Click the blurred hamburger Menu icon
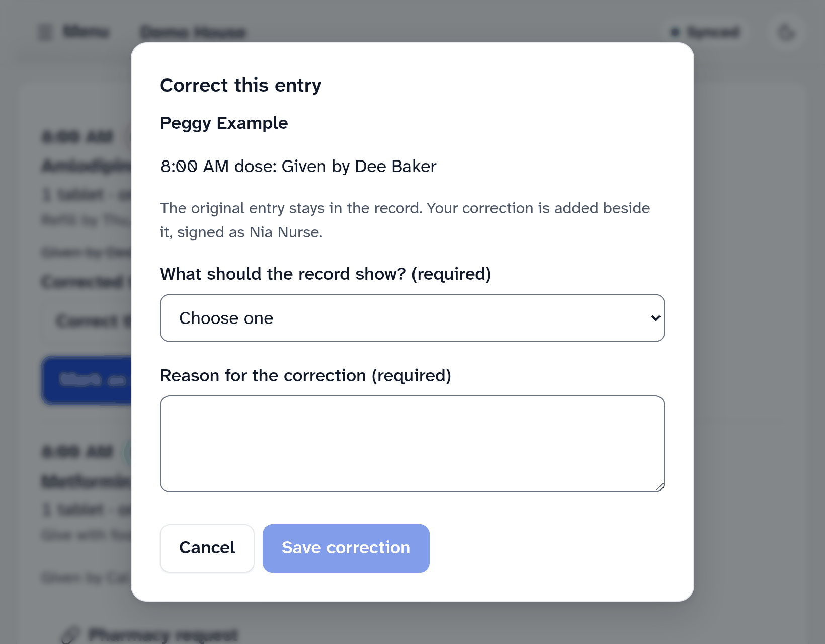This screenshot has width=825, height=644. tap(45, 32)
